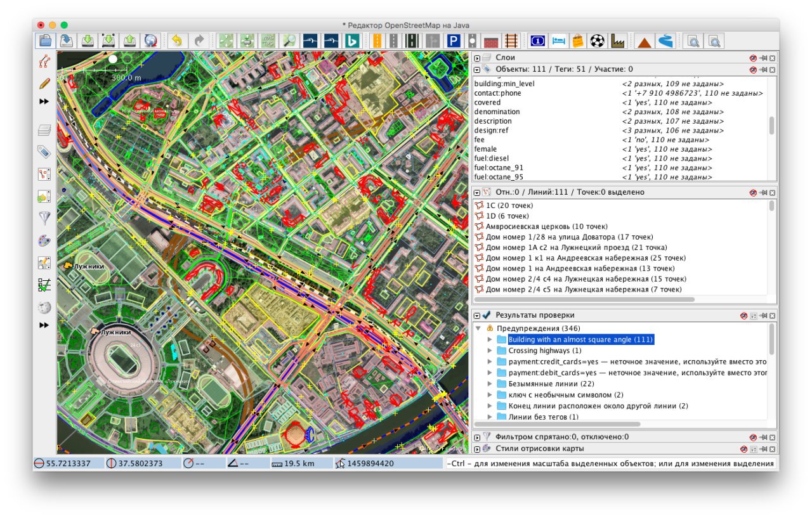Activate the Draw nodes pencil tool

click(44, 83)
